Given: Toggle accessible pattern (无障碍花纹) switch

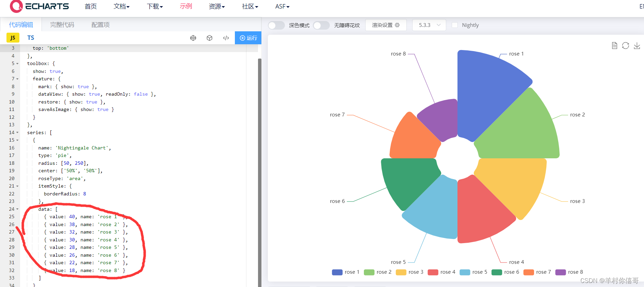Looking at the screenshot, I should pyautogui.click(x=321, y=25).
